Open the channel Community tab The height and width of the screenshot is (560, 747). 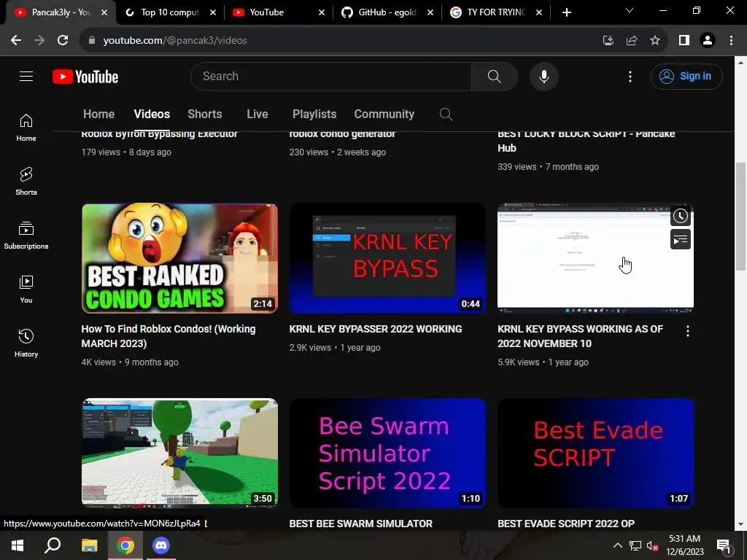pyautogui.click(x=384, y=114)
